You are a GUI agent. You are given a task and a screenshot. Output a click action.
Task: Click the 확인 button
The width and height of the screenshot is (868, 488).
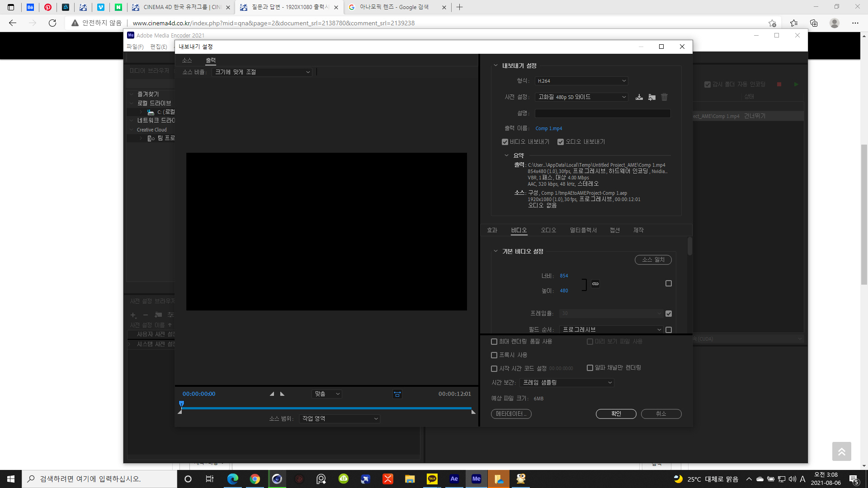[616, 414]
